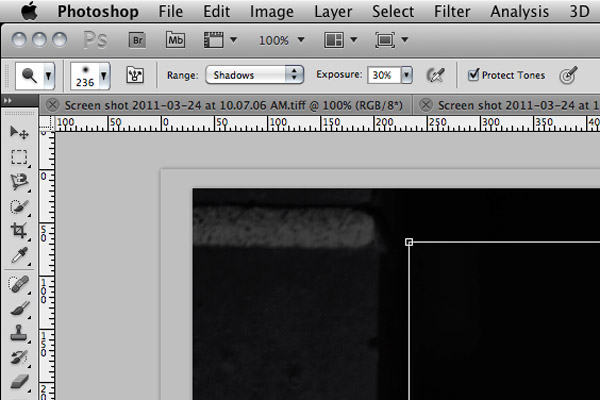This screenshot has width=600, height=400.
Task: Click the ruler origin corner box
Action: pyautogui.click(x=47, y=124)
